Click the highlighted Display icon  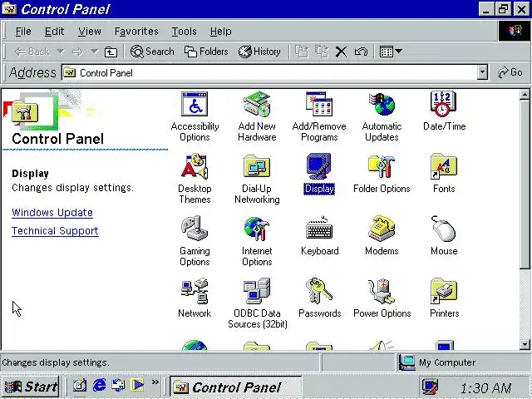319,174
